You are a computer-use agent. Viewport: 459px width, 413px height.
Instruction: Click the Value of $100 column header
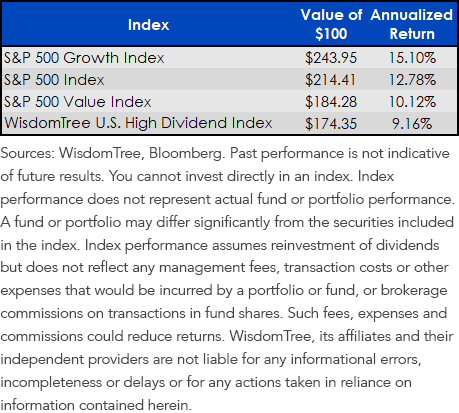point(331,24)
